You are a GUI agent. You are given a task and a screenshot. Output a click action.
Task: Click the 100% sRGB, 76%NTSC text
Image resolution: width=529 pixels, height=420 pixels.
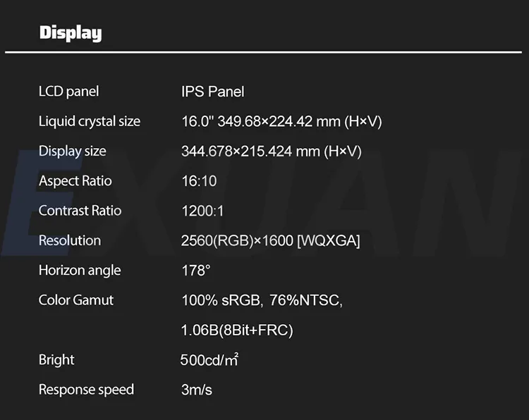point(262,300)
